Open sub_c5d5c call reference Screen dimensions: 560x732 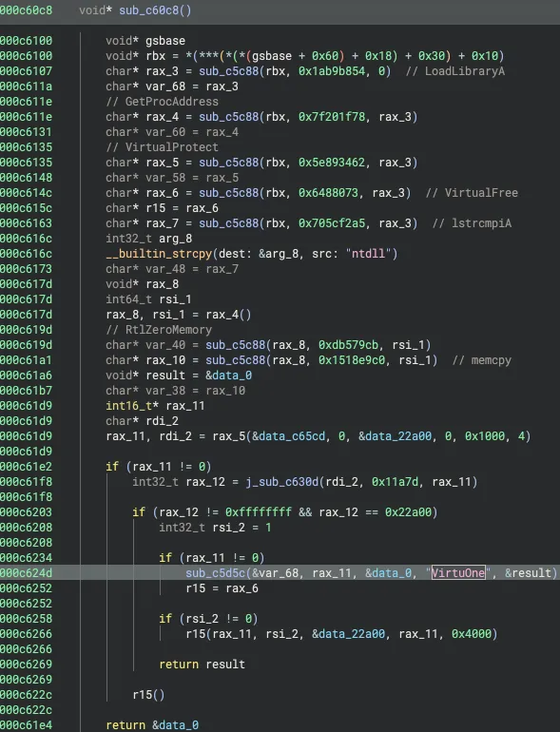pyautogui.click(x=215, y=573)
